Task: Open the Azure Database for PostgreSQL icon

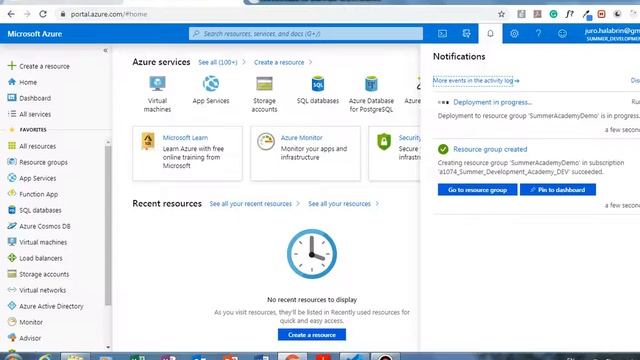Action: click(x=371, y=84)
